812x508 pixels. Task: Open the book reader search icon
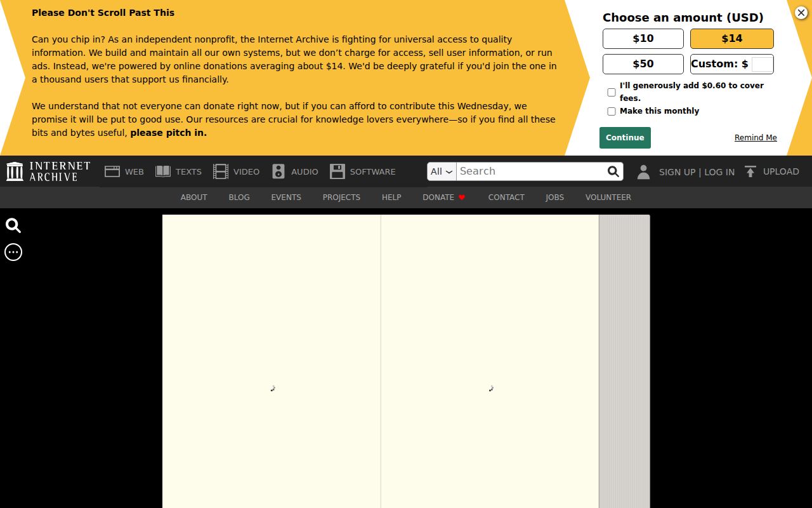click(13, 225)
